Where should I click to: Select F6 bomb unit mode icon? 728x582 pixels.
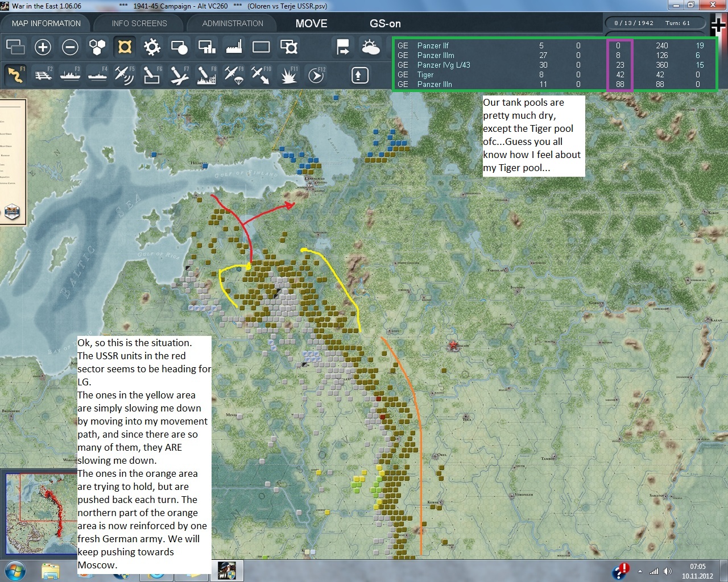coord(152,74)
